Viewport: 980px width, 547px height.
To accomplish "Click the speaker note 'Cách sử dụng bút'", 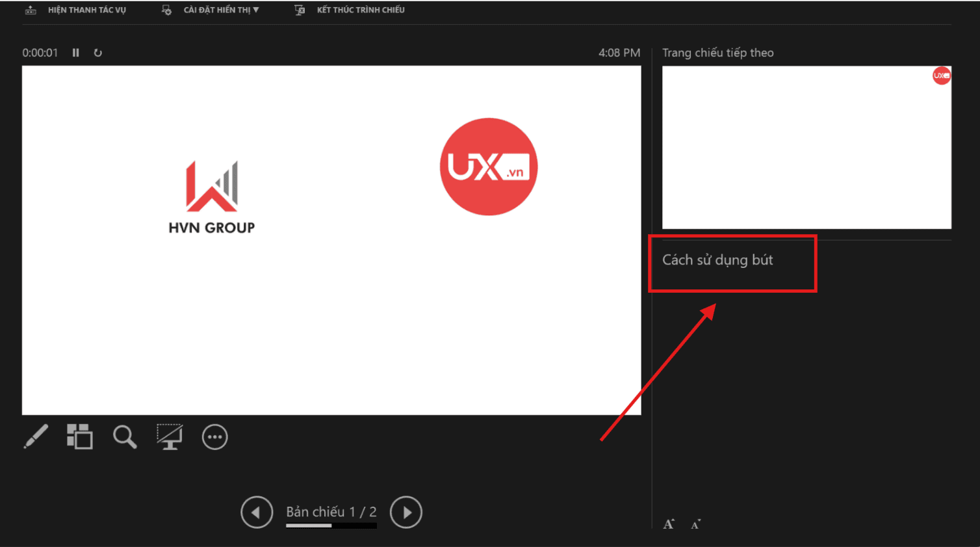I will (x=717, y=260).
